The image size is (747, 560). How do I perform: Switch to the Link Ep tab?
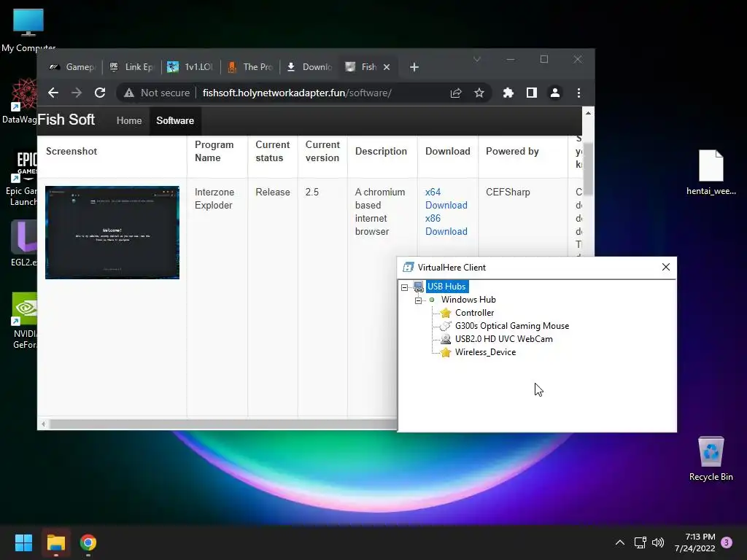[x=131, y=67]
